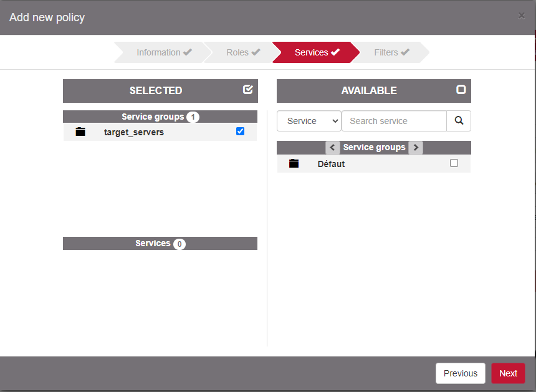Viewport: 536px width, 392px height.
Task: Click the target_servers folder icon
Action: 80,132
